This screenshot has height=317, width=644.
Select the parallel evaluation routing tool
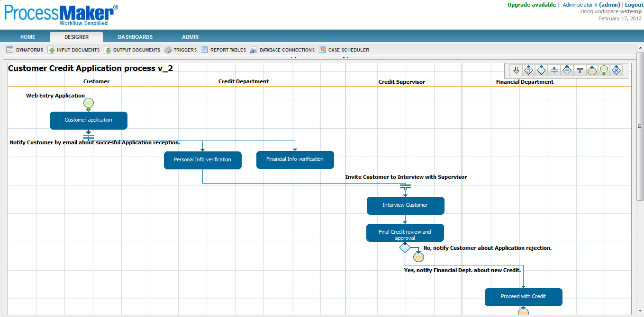pos(567,70)
